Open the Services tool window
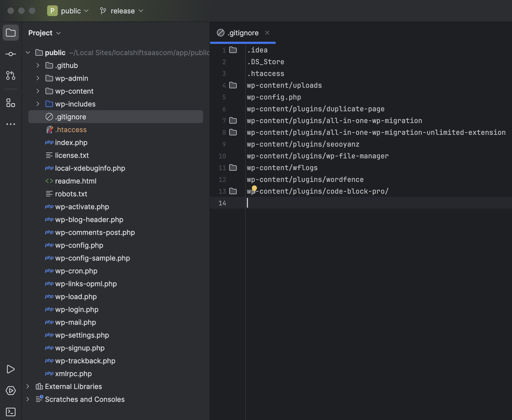This screenshot has height=420, width=512. (x=11, y=391)
